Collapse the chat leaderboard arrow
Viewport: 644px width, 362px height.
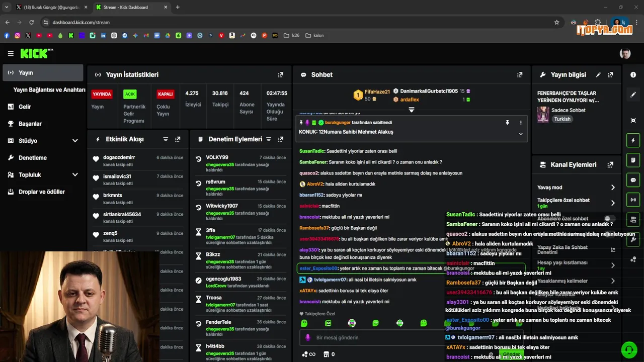click(411, 110)
